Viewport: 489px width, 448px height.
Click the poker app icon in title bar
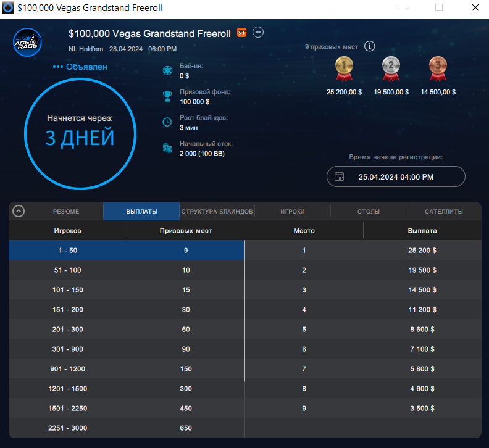pos(8,7)
